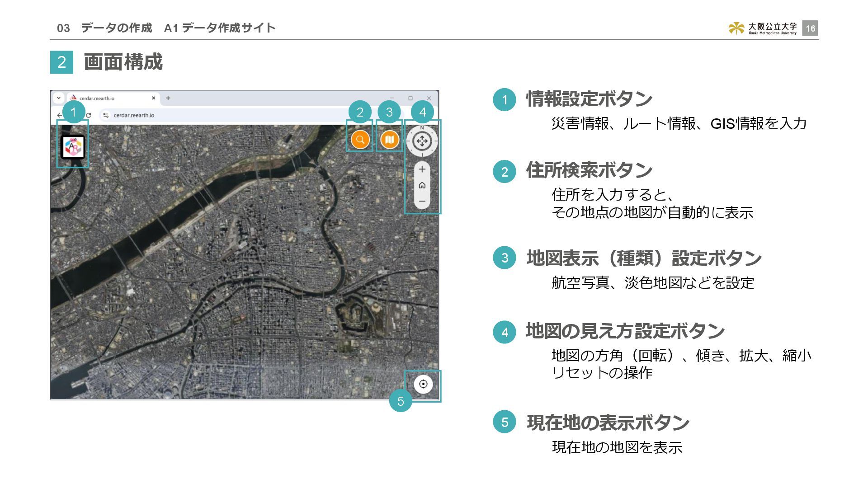
Task: Click the slide title 画面構成
Action: (x=123, y=62)
